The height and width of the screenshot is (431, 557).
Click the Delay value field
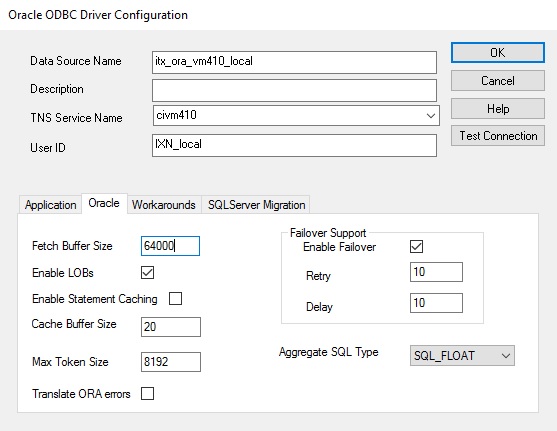pyautogui.click(x=436, y=303)
